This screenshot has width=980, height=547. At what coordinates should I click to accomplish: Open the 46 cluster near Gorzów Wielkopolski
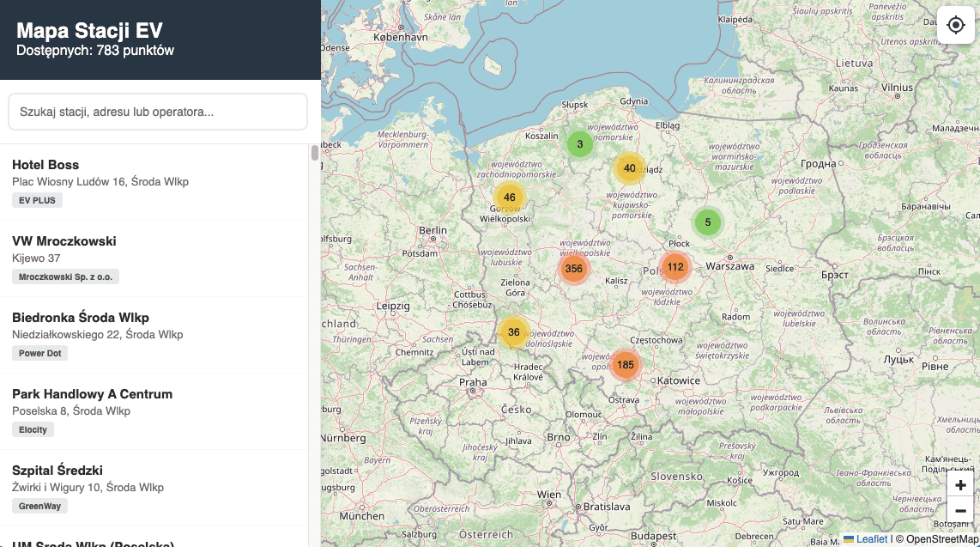pos(510,198)
